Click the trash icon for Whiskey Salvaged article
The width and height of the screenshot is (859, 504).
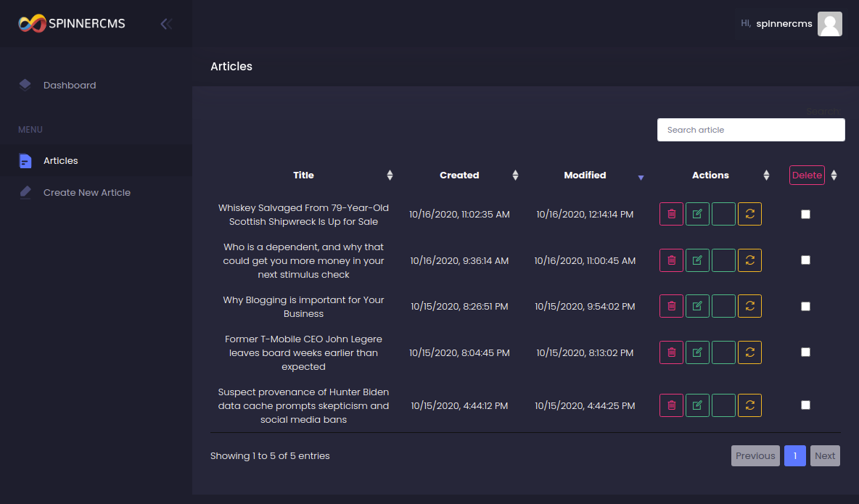click(671, 214)
